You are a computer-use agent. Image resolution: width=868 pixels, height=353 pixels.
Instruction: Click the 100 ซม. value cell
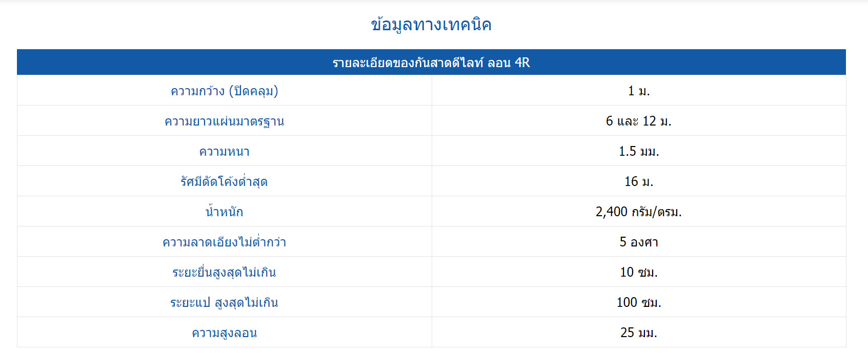click(638, 303)
